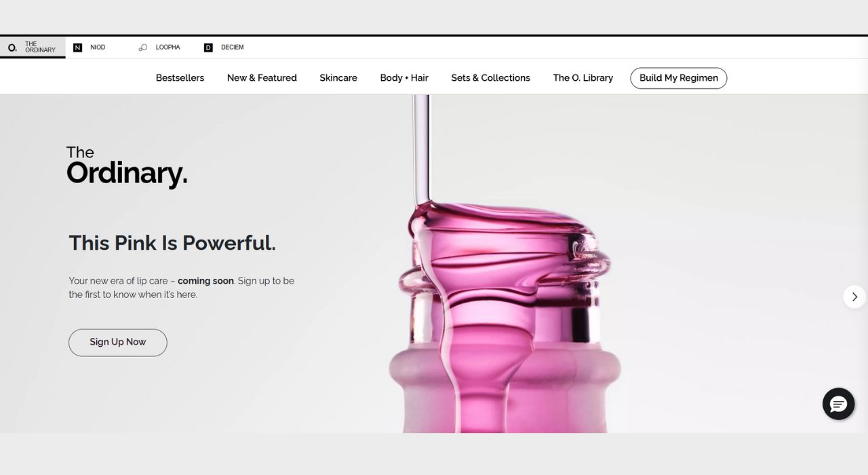Open the Bestsellers menu
Screen dimensions: 868x475
180,78
